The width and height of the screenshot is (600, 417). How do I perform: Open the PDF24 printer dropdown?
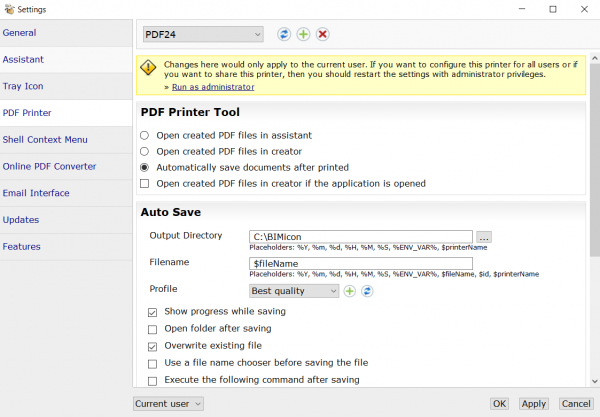[x=202, y=34]
